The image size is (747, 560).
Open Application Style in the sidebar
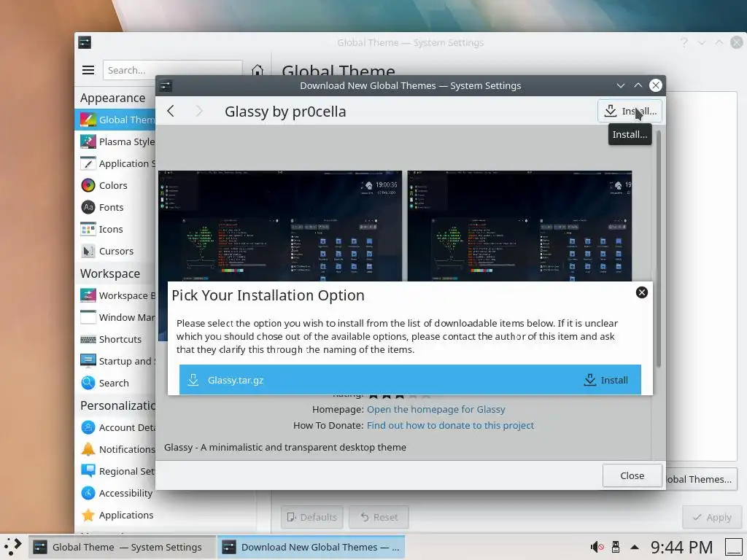pos(116,163)
